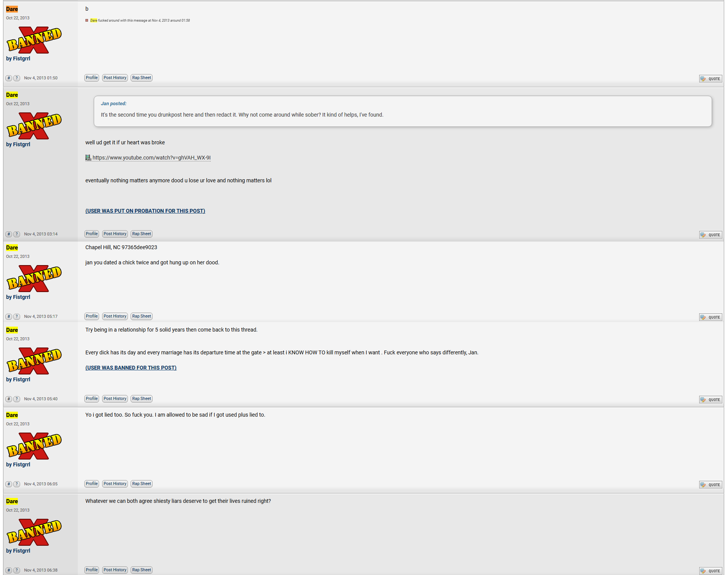
Task: Click 'Jan posted:' quote header
Action: [113, 103]
